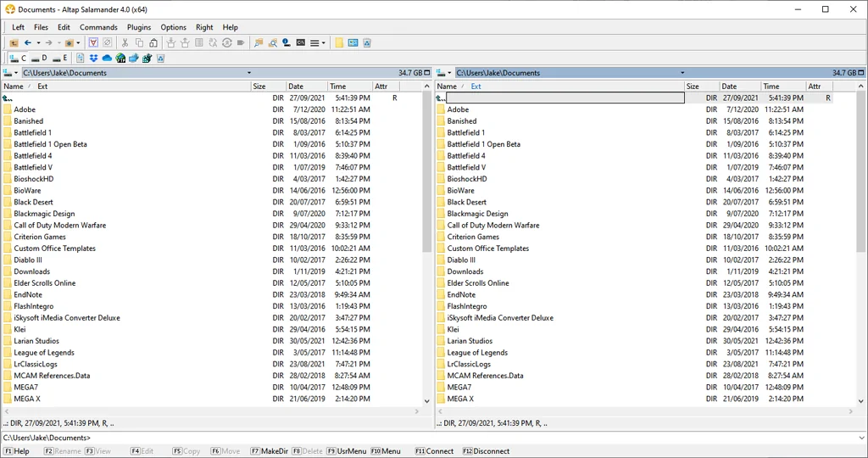Toggle left panel maximize icon beside 34.7 GB
This screenshot has width=868, height=458.
point(427,73)
